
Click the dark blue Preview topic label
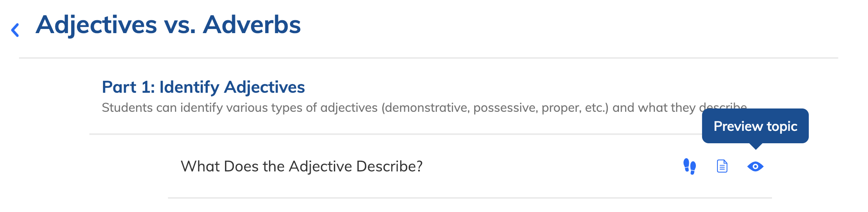pyautogui.click(x=755, y=126)
